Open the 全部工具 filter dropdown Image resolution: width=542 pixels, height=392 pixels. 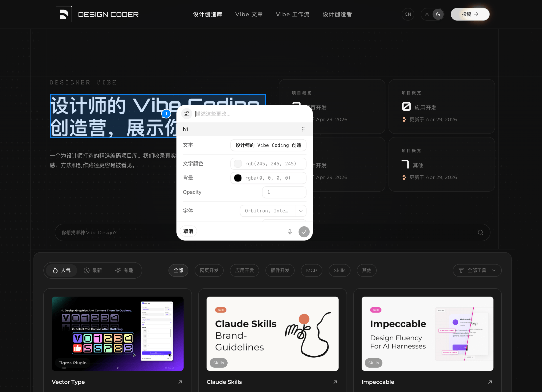[x=477, y=270]
